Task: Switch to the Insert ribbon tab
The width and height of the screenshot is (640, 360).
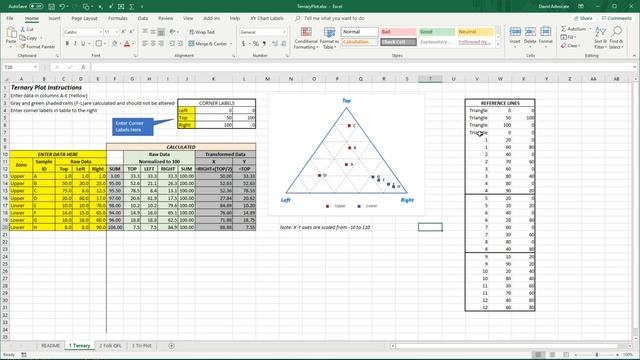Action: (x=54, y=18)
